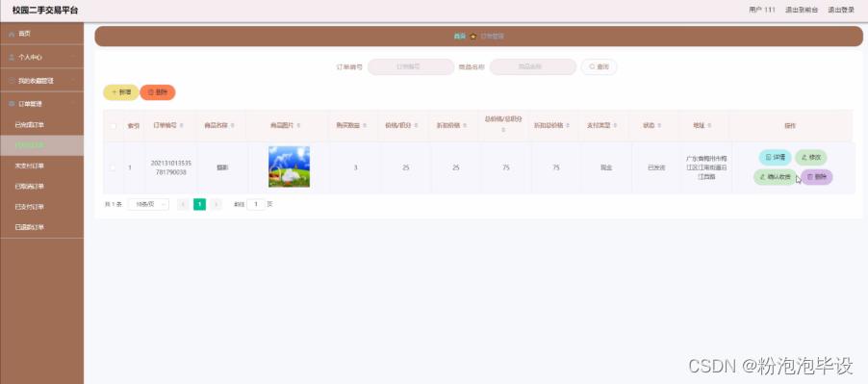The image size is (868, 384).
Task: Go to the next page with right arrow
Action: pos(216,204)
